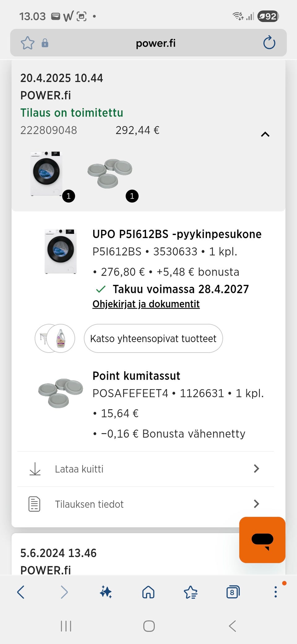Screen dimensions: 297x644
Task: Open UPO P5I612BS washing machine title
Action: click(x=177, y=234)
